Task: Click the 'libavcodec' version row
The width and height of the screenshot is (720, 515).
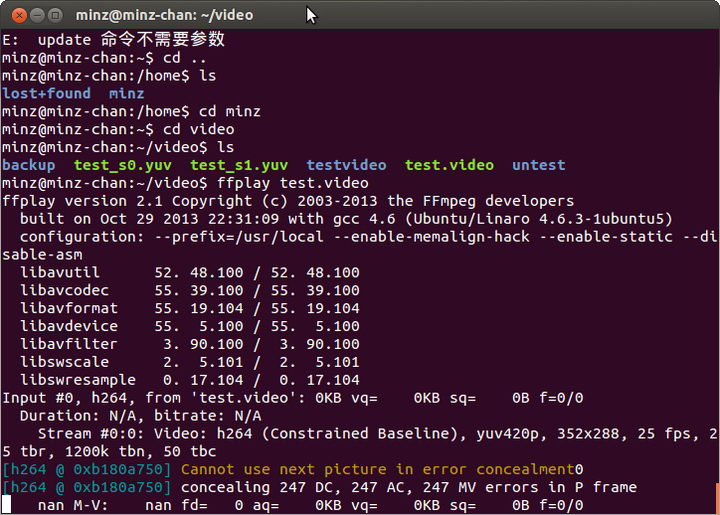Action: 190,291
